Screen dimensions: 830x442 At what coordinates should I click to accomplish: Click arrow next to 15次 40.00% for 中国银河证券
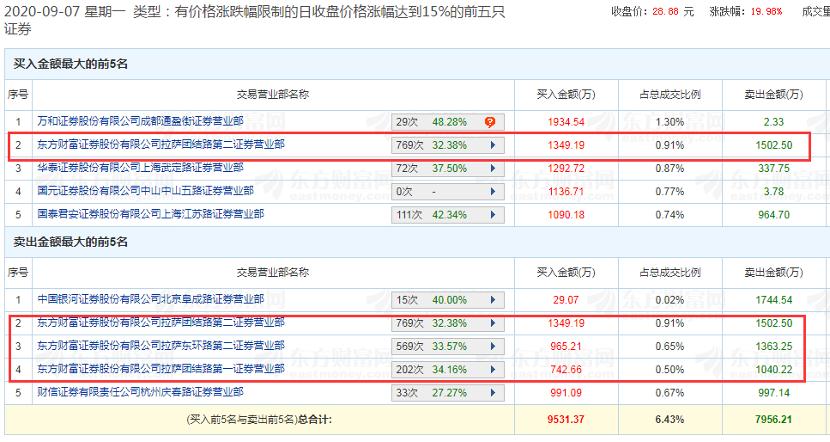[x=493, y=300]
